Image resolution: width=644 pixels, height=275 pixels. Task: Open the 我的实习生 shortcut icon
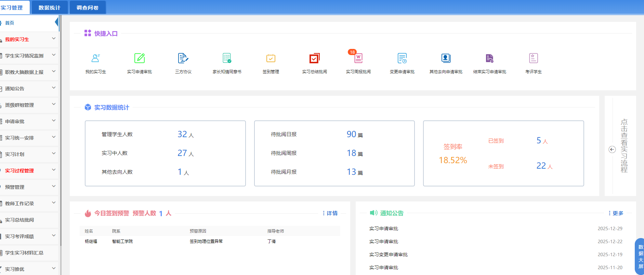[x=96, y=58]
